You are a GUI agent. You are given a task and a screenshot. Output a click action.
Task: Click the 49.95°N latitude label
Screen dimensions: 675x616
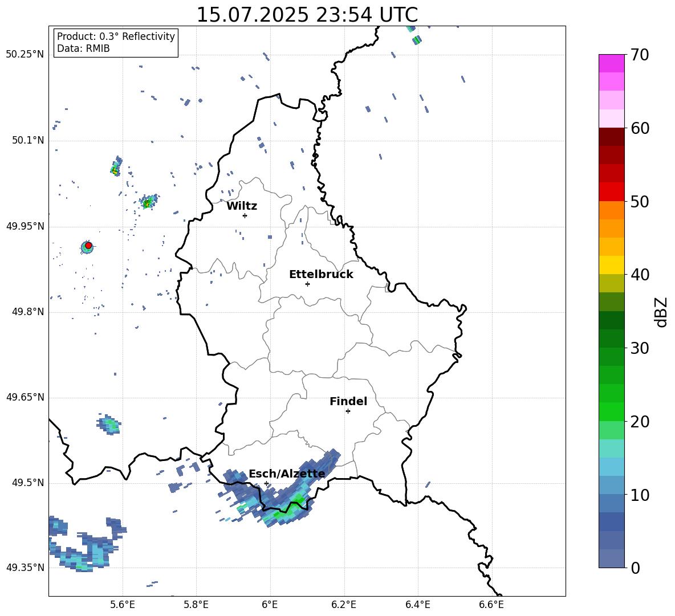coord(25,226)
